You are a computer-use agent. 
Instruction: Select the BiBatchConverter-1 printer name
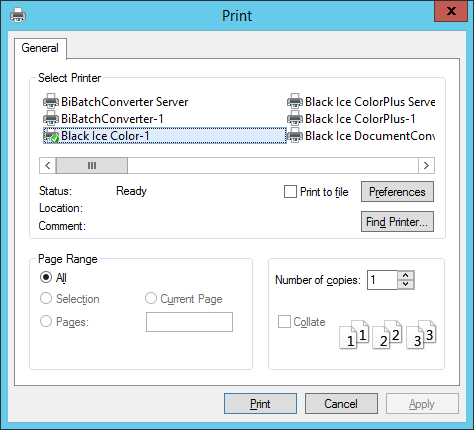pyautogui.click(x=112, y=119)
